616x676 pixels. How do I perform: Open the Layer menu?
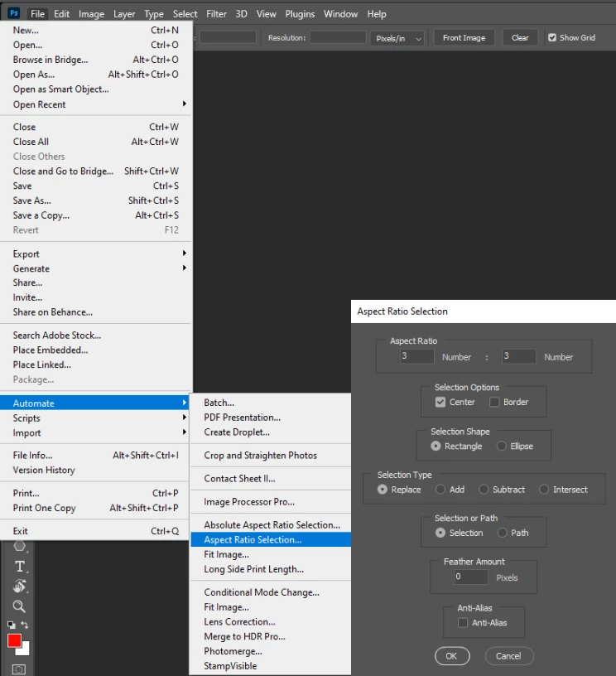(x=124, y=14)
